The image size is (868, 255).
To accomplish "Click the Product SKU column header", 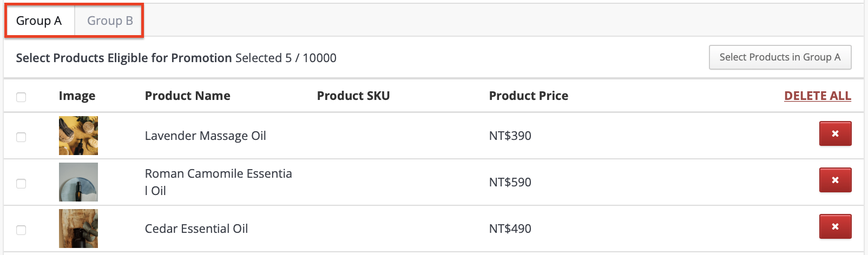I will pyautogui.click(x=353, y=96).
